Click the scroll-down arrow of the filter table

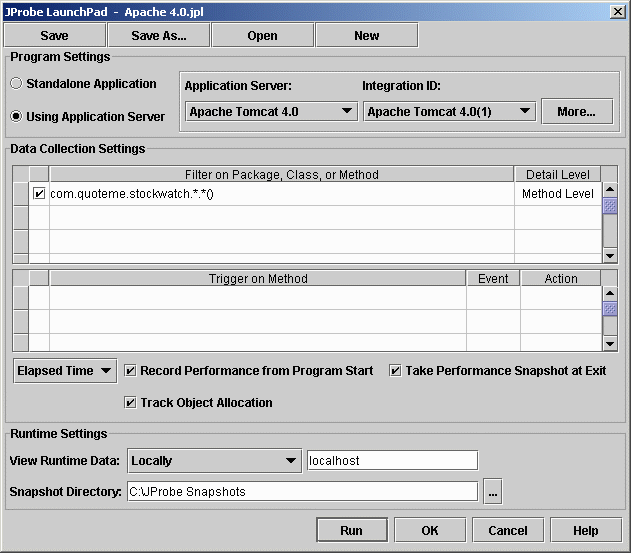[610, 256]
